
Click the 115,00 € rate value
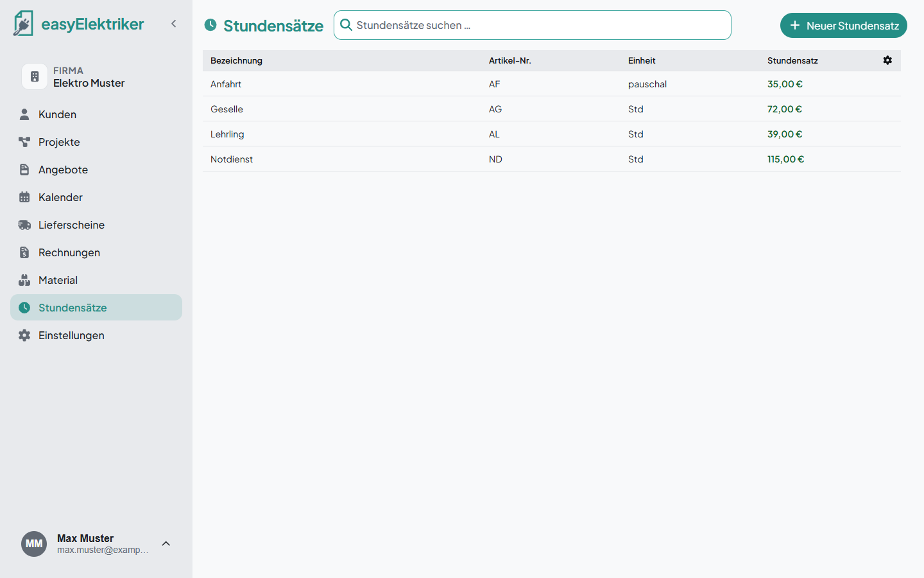pos(785,159)
